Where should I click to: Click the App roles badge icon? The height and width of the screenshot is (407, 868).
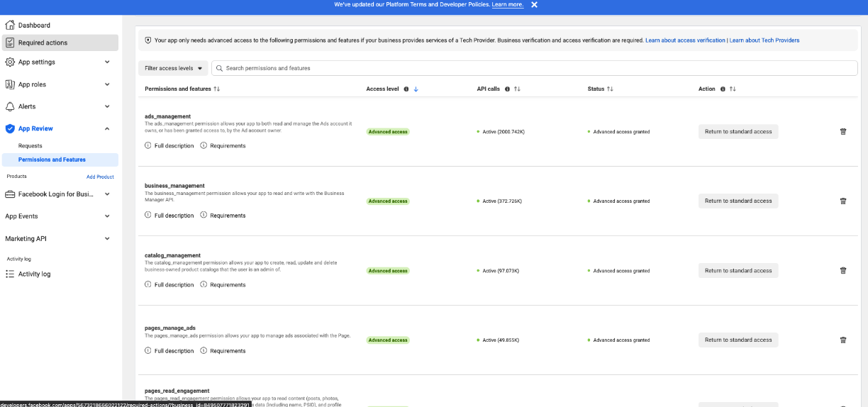[x=10, y=84]
